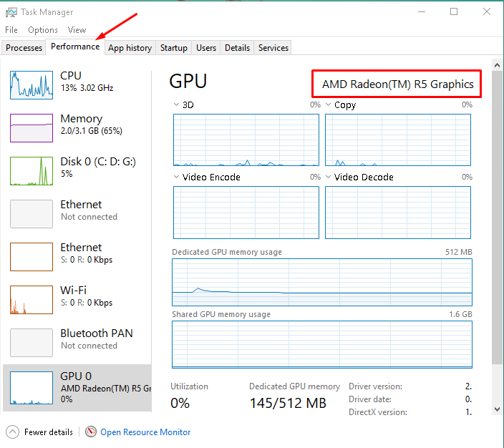This screenshot has width=504, height=448.
Task: Switch to the App history tab
Action: (x=130, y=47)
